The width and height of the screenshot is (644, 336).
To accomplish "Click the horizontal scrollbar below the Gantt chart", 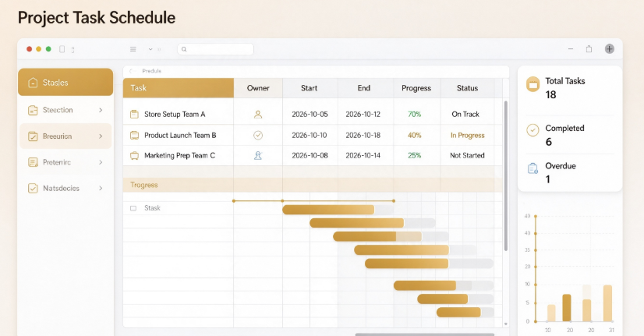I will coord(425,334).
